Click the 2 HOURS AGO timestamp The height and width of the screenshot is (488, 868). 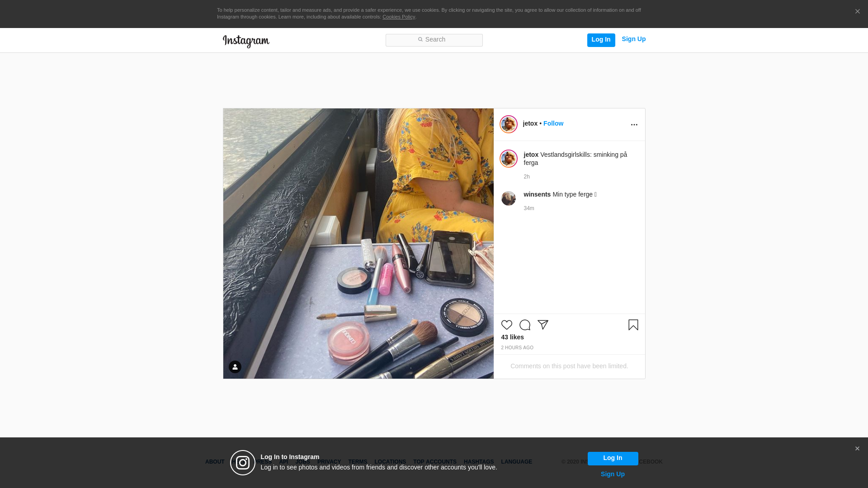point(517,347)
